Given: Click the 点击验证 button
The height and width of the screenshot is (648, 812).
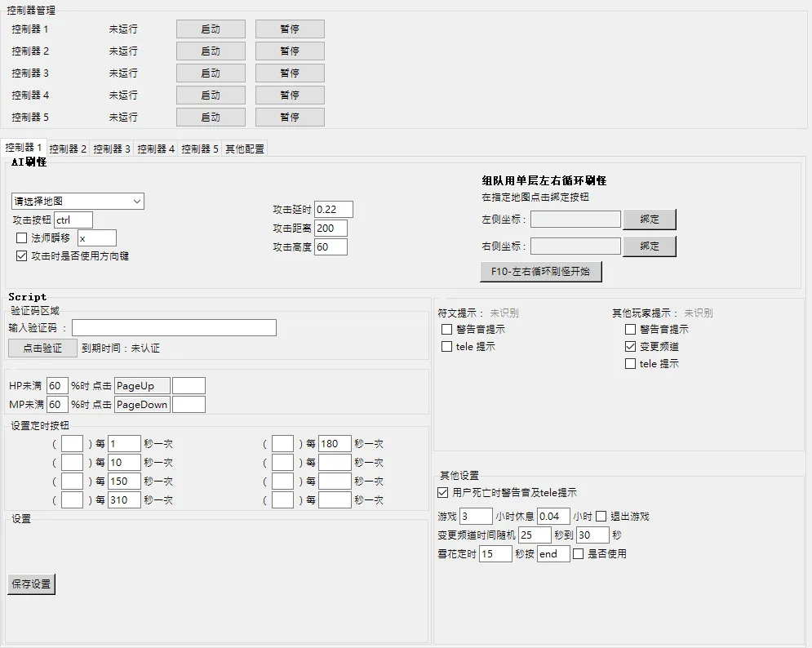Looking at the screenshot, I should tap(42, 348).
